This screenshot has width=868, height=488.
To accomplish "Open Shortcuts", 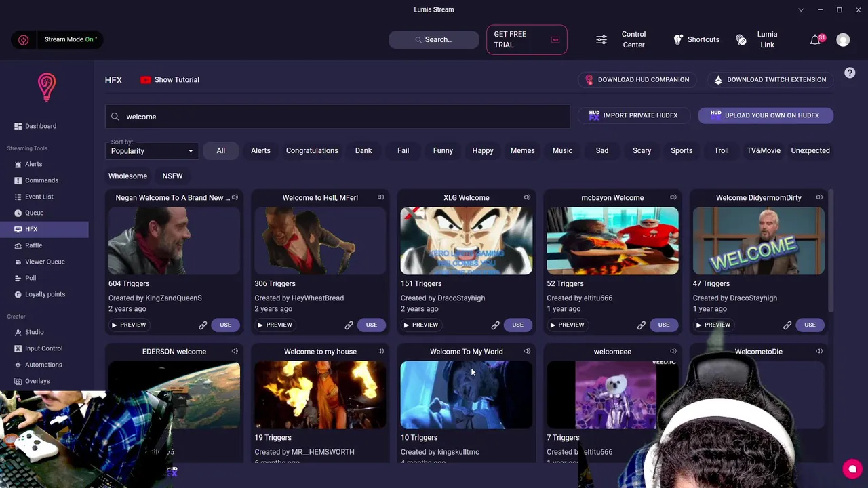I will 696,39.
